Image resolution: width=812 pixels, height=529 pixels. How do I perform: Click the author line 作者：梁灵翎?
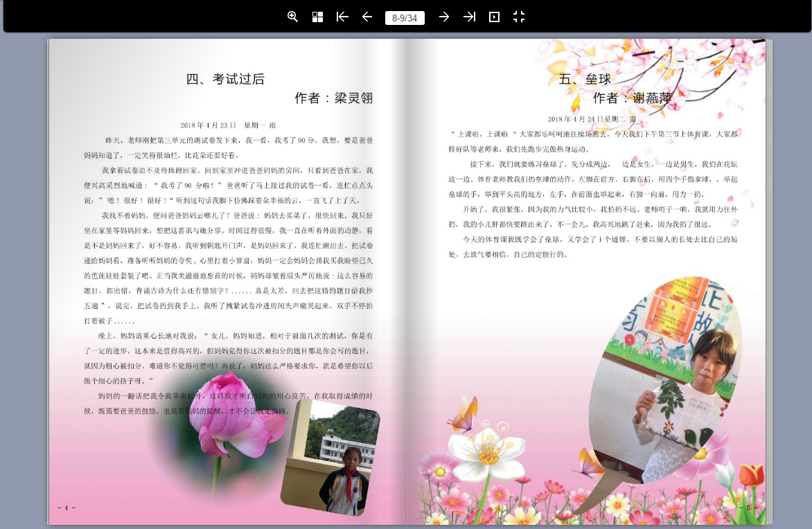click(334, 98)
